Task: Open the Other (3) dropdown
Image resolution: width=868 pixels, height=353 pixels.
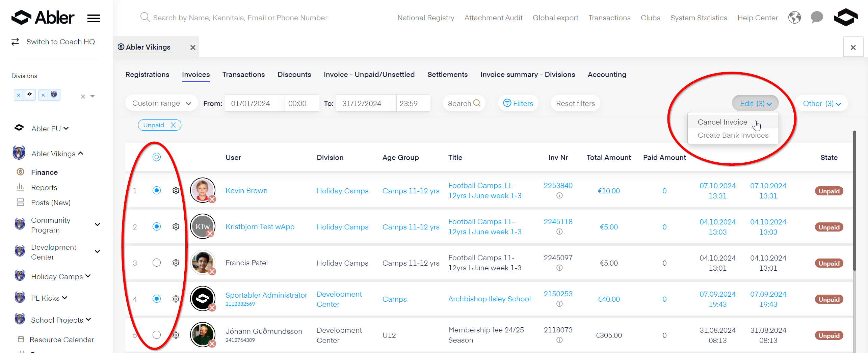Action: click(821, 104)
